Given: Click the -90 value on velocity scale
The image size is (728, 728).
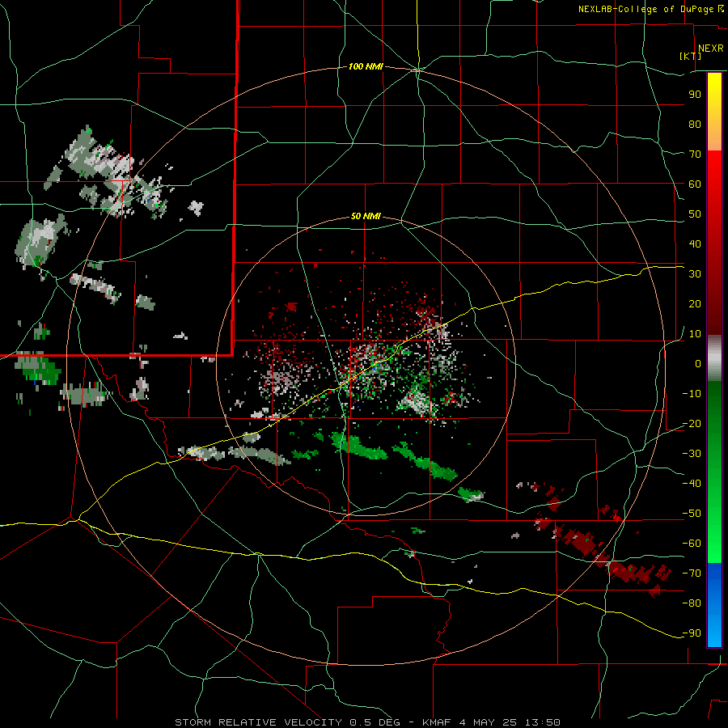Looking at the screenshot, I should (692, 633).
